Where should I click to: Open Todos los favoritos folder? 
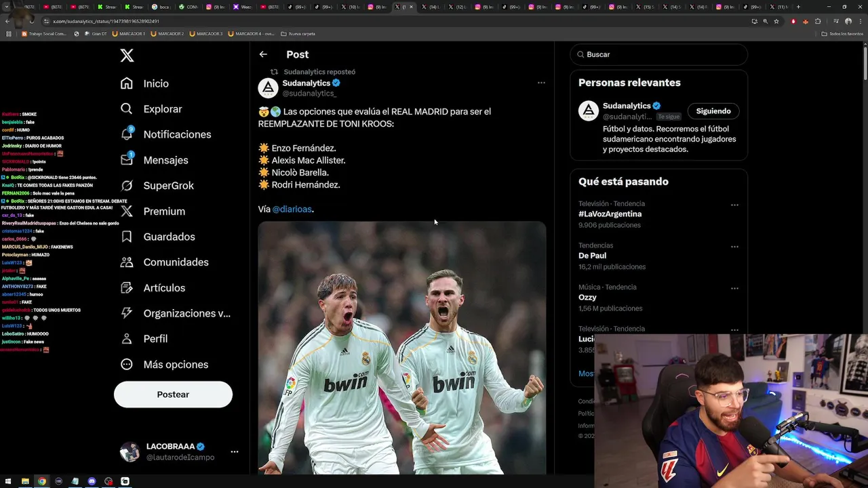(x=842, y=33)
